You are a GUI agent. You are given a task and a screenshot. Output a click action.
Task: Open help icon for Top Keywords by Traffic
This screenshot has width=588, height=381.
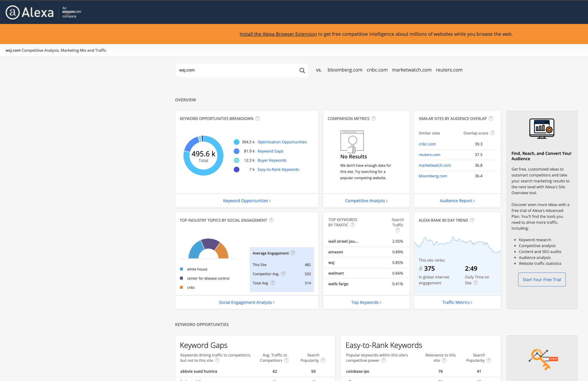pos(353,225)
